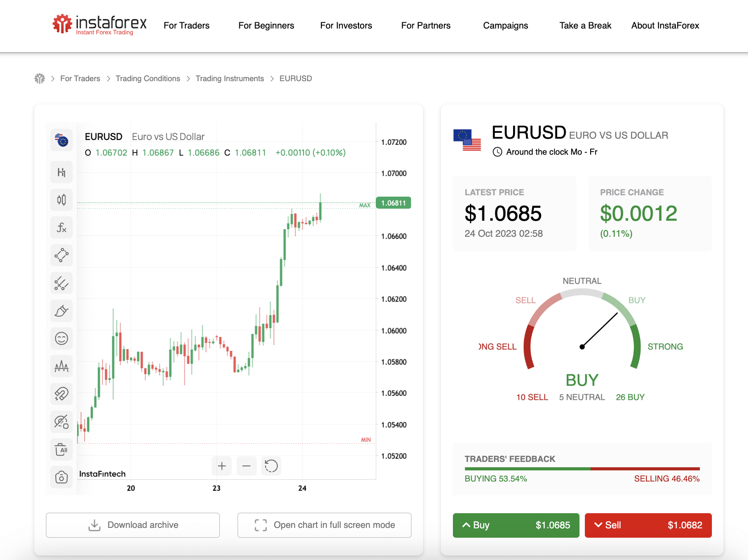Open the chart timeframe interval tool
This screenshot has width=748, height=560.
tap(62, 172)
